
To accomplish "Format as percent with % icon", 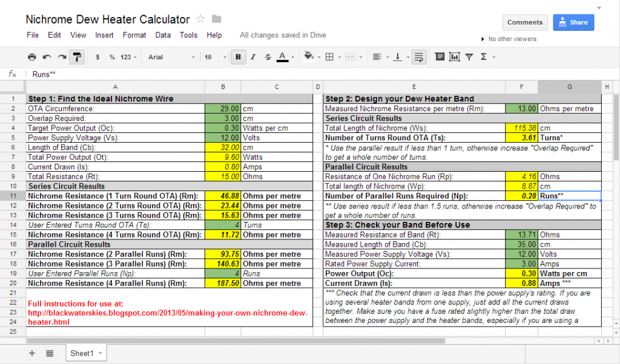I will pyautogui.click(x=112, y=57).
